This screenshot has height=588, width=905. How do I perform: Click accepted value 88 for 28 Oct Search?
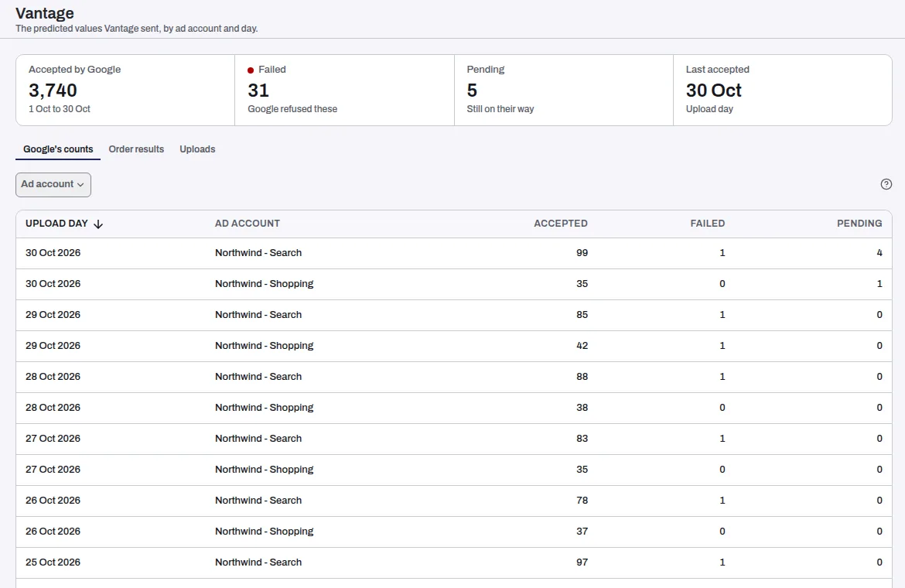point(582,376)
